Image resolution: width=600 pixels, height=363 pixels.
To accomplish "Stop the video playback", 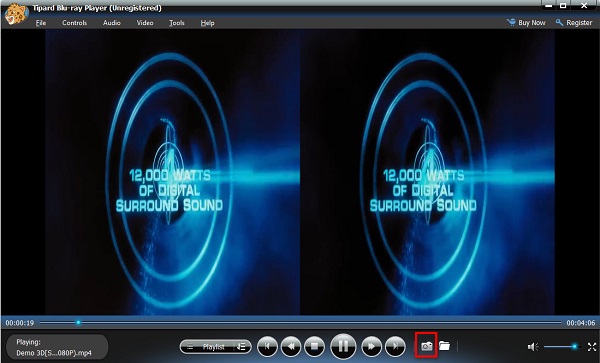I will [x=315, y=347].
